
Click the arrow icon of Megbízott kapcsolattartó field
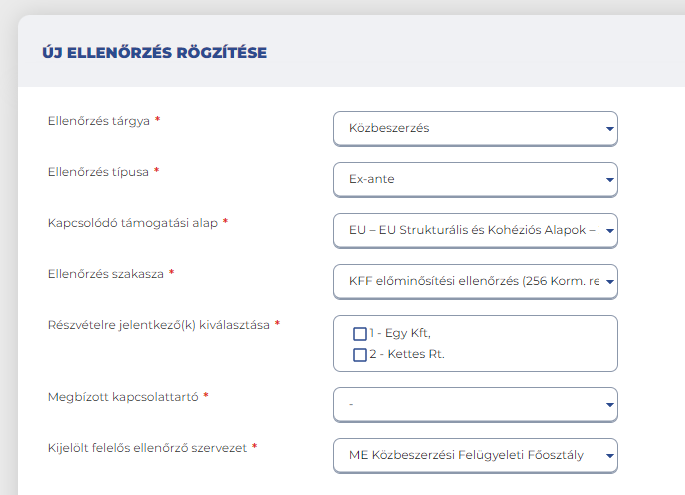[609, 405]
